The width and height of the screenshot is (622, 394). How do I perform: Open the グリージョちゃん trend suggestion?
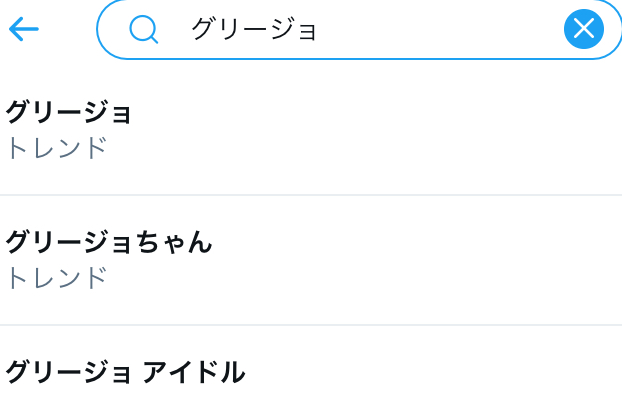click(x=311, y=260)
